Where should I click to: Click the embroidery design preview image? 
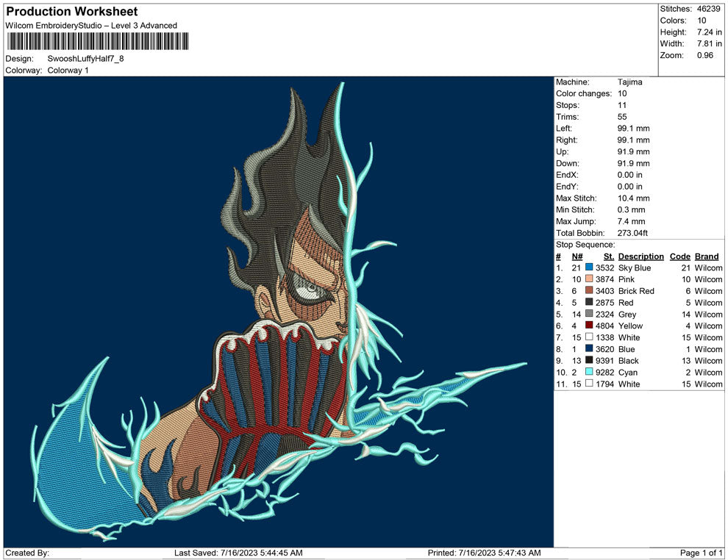[278, 312]
